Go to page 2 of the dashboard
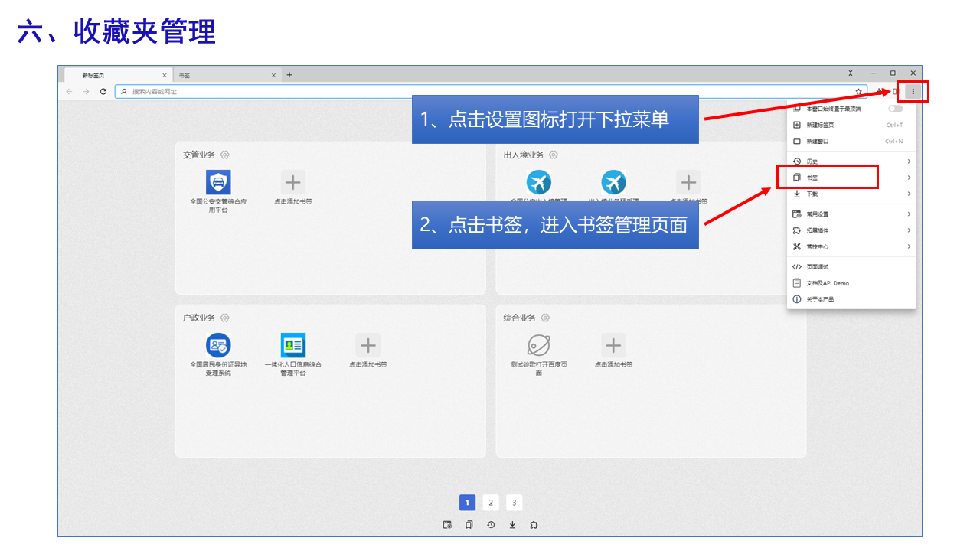 491,503
